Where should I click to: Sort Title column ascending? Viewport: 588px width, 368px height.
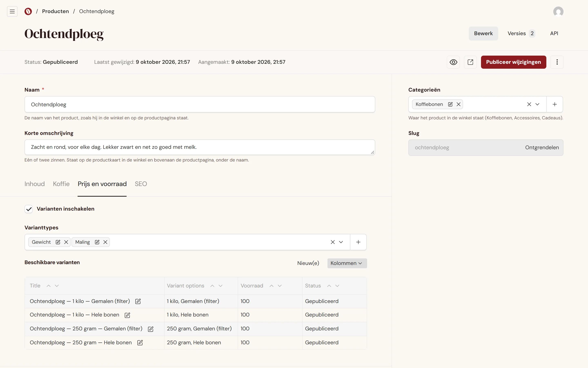(x=49, y=286)
